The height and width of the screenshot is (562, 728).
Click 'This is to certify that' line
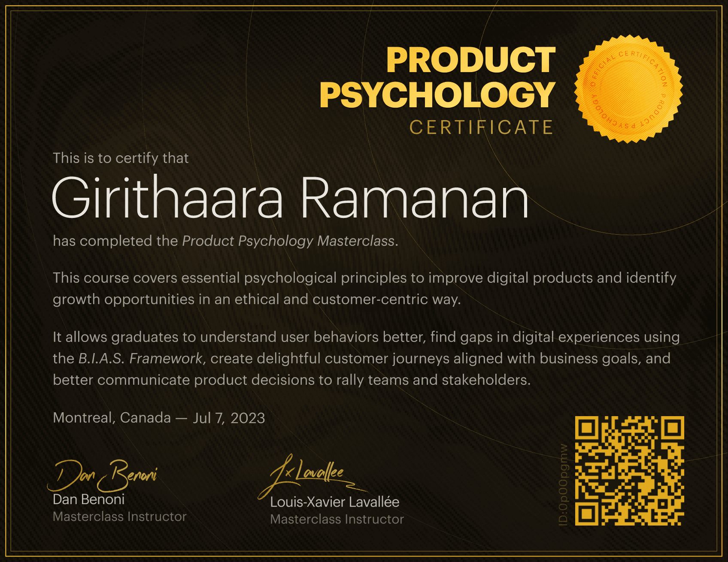pyautogui.click(x=121, y=158)
